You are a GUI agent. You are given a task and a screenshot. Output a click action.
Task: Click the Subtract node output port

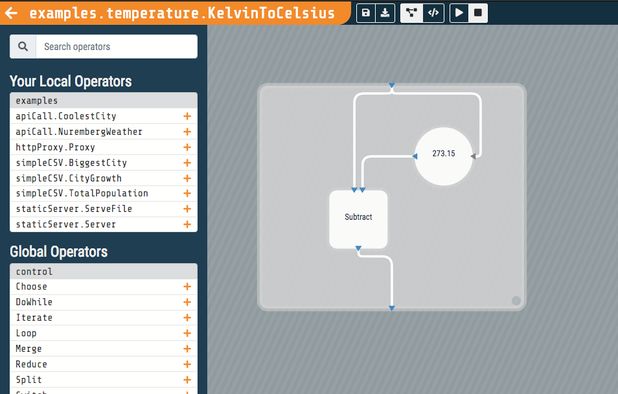(358, 249)
